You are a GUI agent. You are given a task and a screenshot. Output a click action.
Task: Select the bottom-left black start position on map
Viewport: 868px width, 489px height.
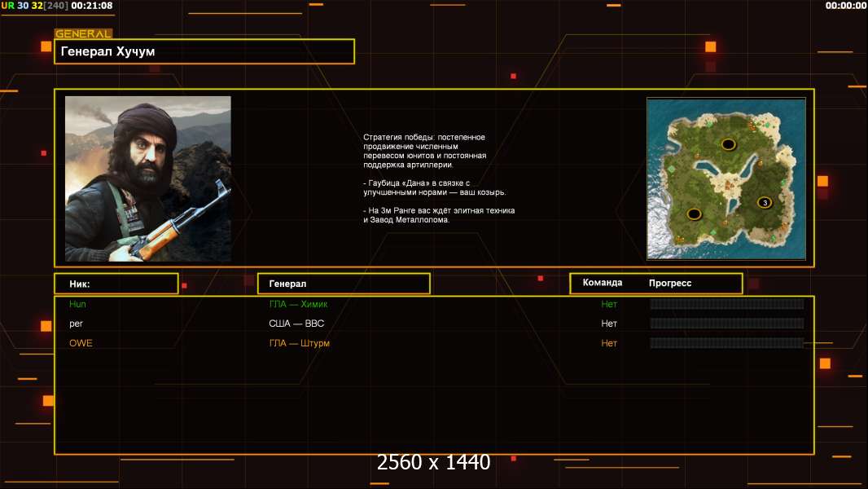(695, 214)
